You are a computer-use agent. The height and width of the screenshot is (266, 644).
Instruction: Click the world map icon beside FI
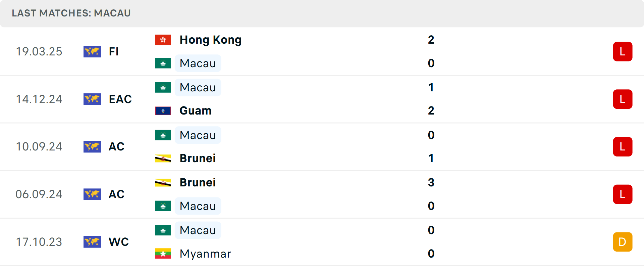click(92, 52)
